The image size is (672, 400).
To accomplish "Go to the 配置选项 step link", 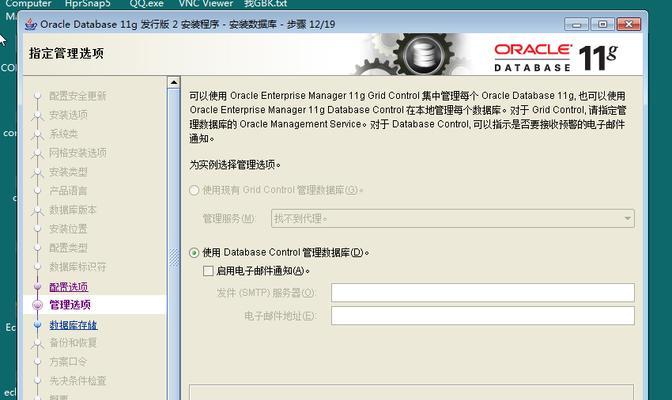I will tap(69, 287).
